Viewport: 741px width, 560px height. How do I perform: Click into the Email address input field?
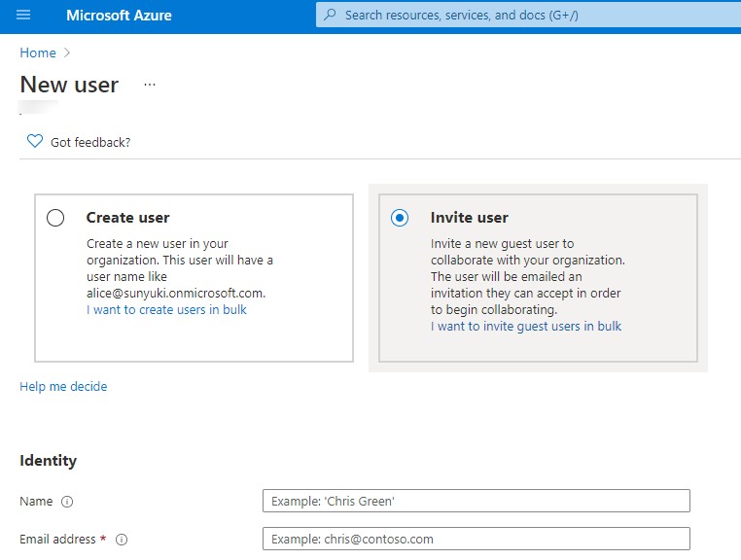(476, 539)
